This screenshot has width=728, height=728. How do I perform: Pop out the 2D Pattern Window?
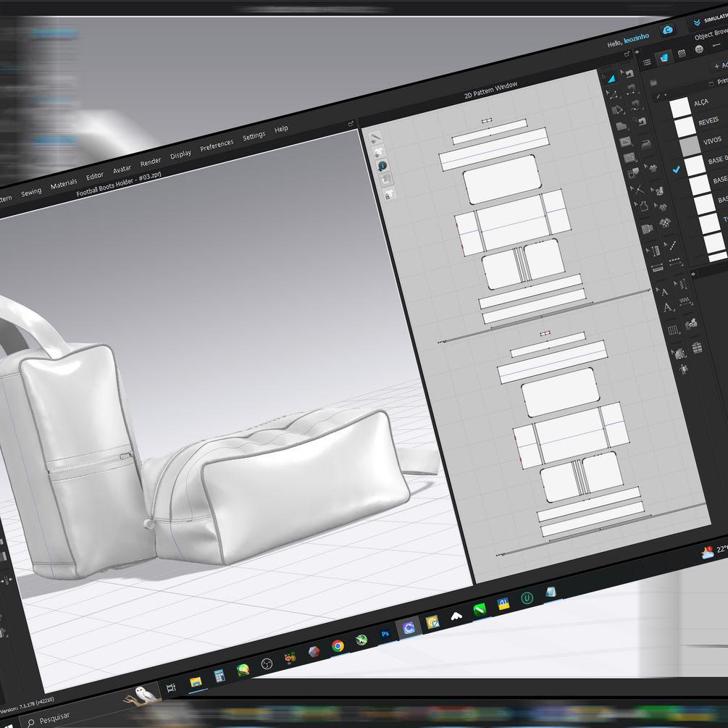(627, 54)
